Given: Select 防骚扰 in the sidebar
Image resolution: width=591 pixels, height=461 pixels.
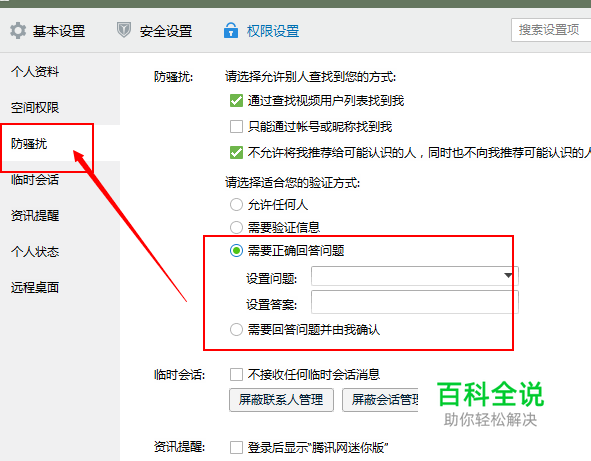Looking at the screenshot, I should click(29, 144).
